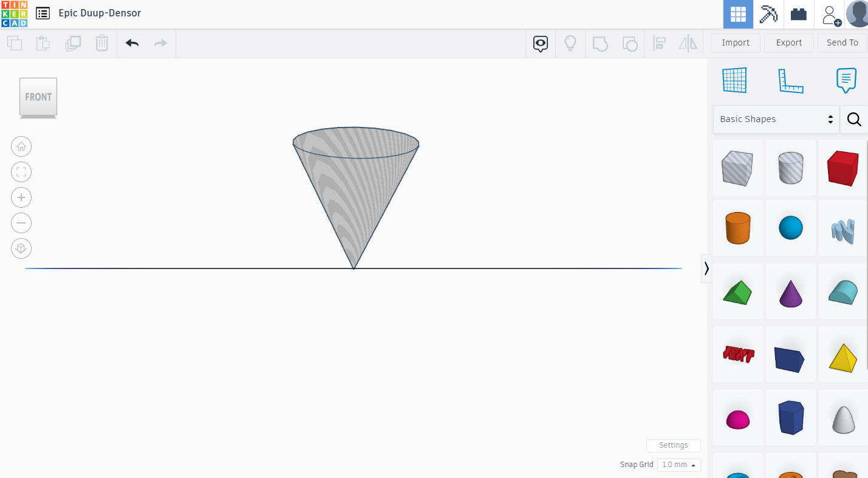Click the Duplicate and repeat icon
This screenshot has height=478, width=868.
coord(73,43)
